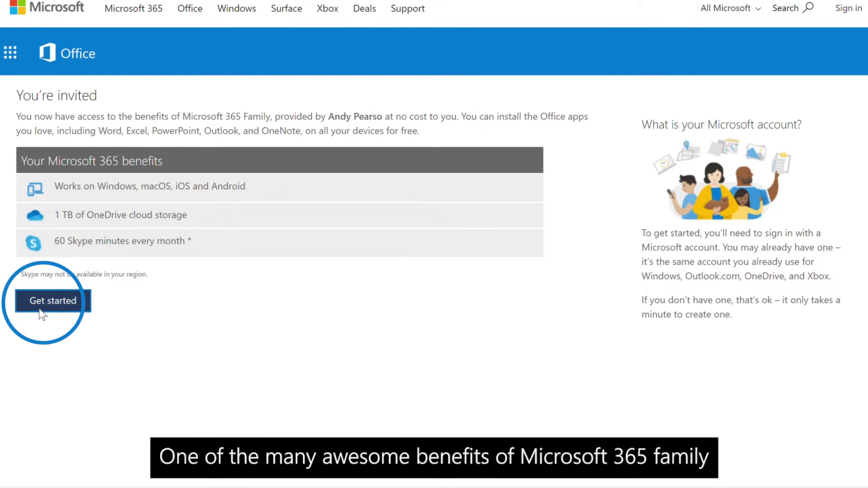This screenshot has height=488, width=868.
Task: Open the Surface page
Action: (x=287, y=8)
